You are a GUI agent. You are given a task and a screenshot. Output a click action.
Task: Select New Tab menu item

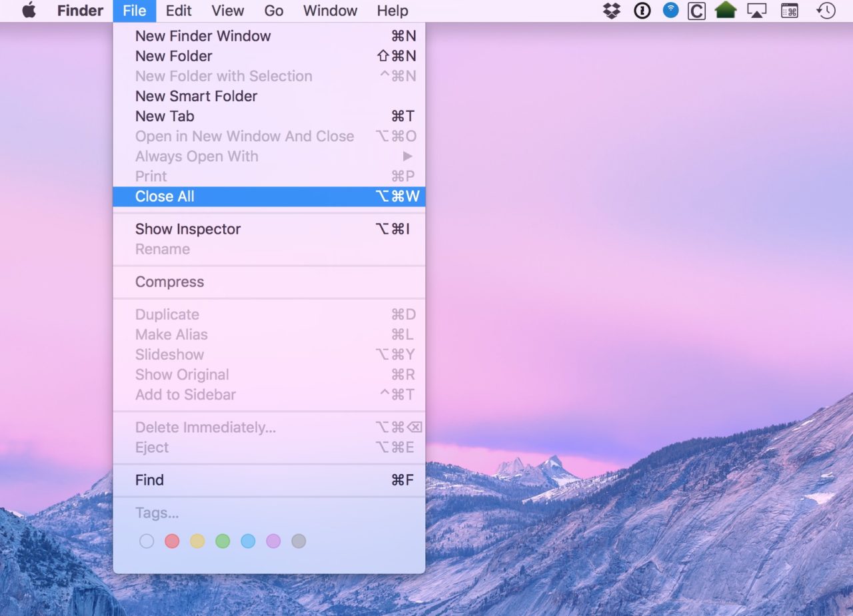point(269,116)
